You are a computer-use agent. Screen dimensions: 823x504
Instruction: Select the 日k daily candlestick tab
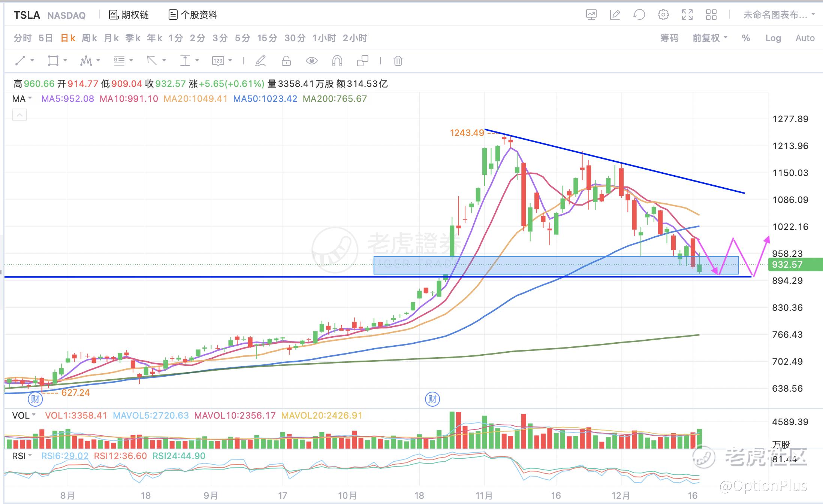[68, 38]
